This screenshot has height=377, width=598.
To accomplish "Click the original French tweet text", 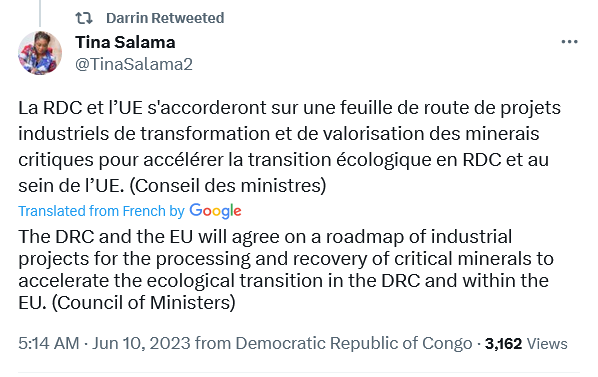I will (x=289, y=147).
